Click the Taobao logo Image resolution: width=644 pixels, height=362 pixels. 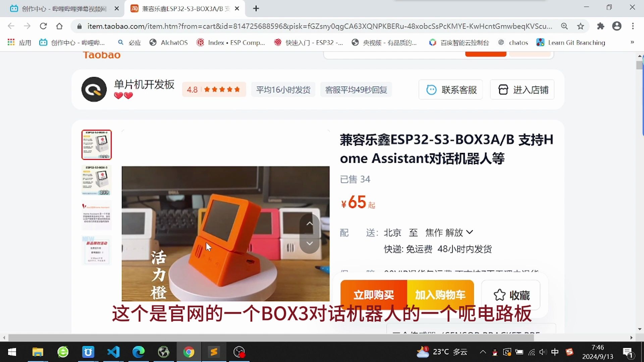[102, 55]
